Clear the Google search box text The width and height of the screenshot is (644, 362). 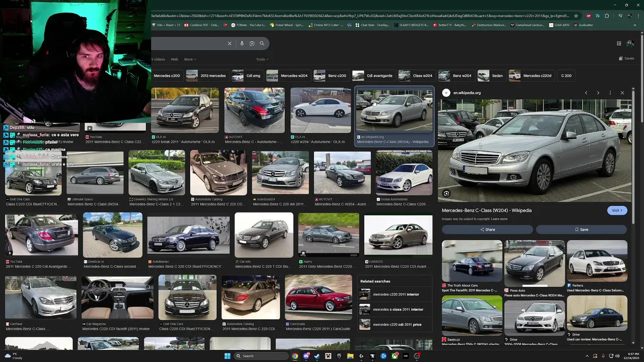229,44
